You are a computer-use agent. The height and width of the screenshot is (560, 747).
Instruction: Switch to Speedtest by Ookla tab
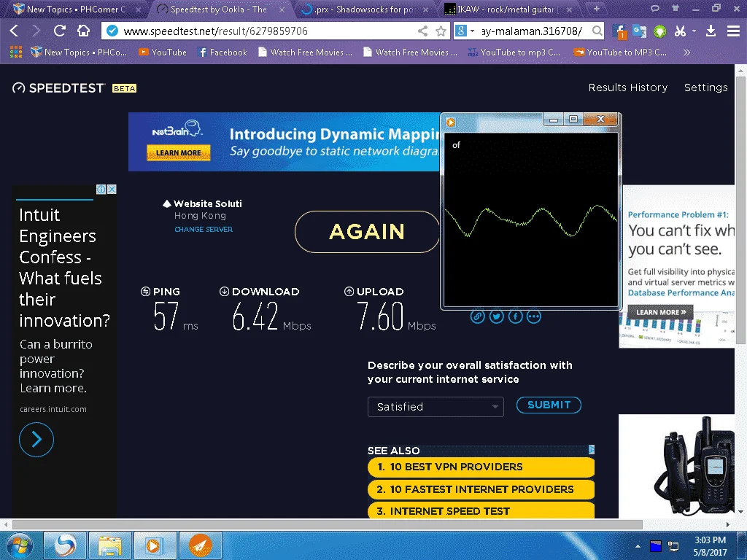pos(220,9)
